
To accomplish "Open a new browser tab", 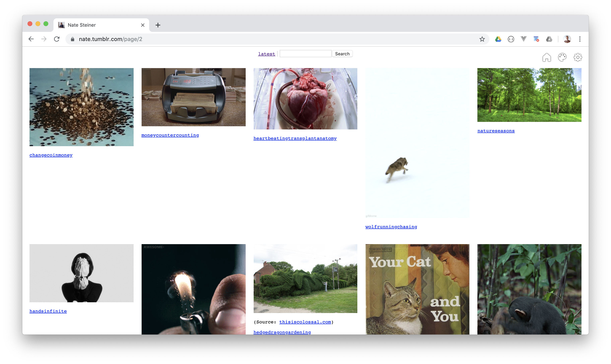I will point(158,25).
